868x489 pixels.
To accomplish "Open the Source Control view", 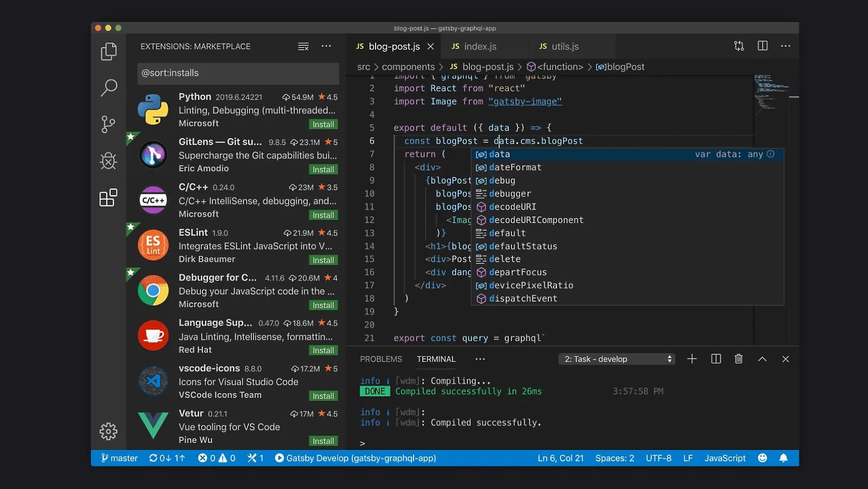I will pos(109,124).
